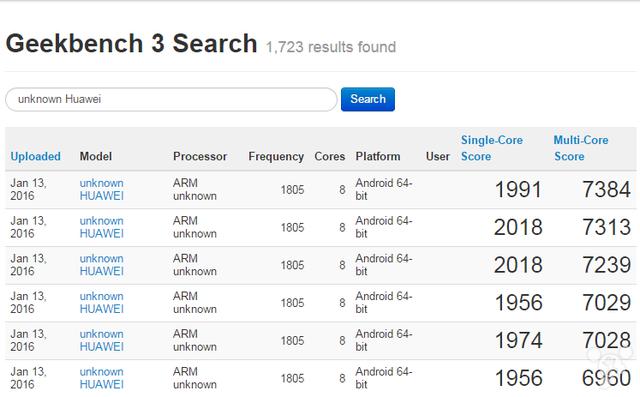Select the Frequency column header
Viewport: 640px width, 397px height.
click(x=276, y=157)
